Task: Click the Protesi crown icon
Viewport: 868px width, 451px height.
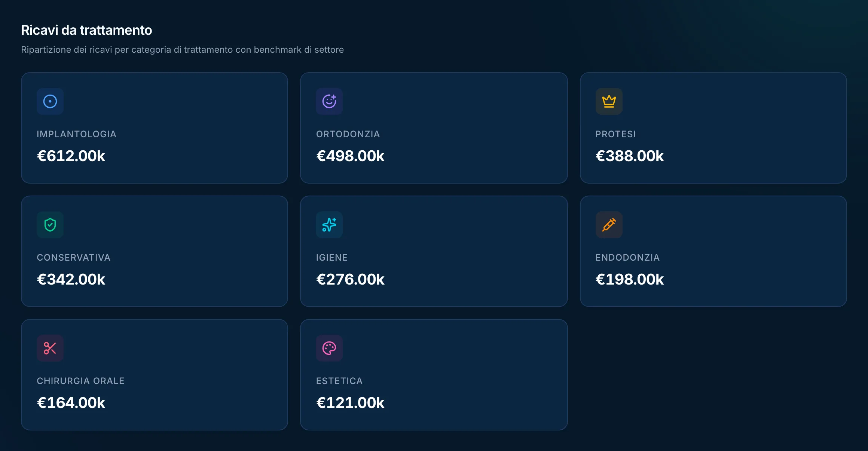Action: click(609, 101)
